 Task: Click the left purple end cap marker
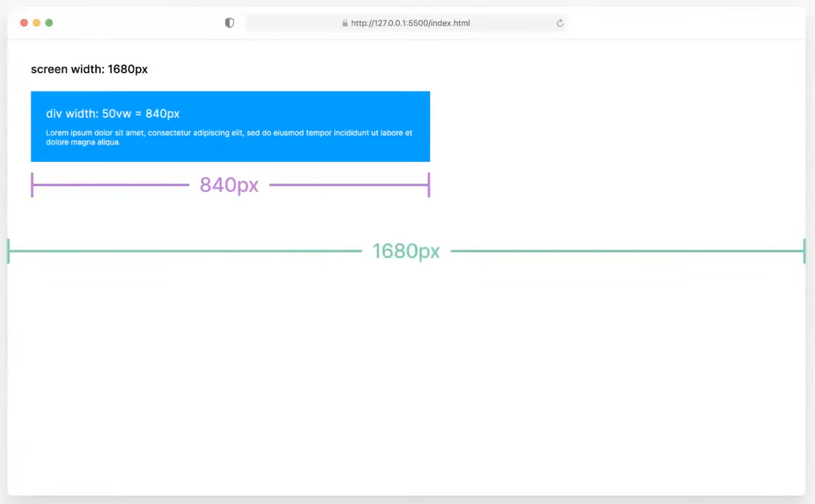coord(32,185)
